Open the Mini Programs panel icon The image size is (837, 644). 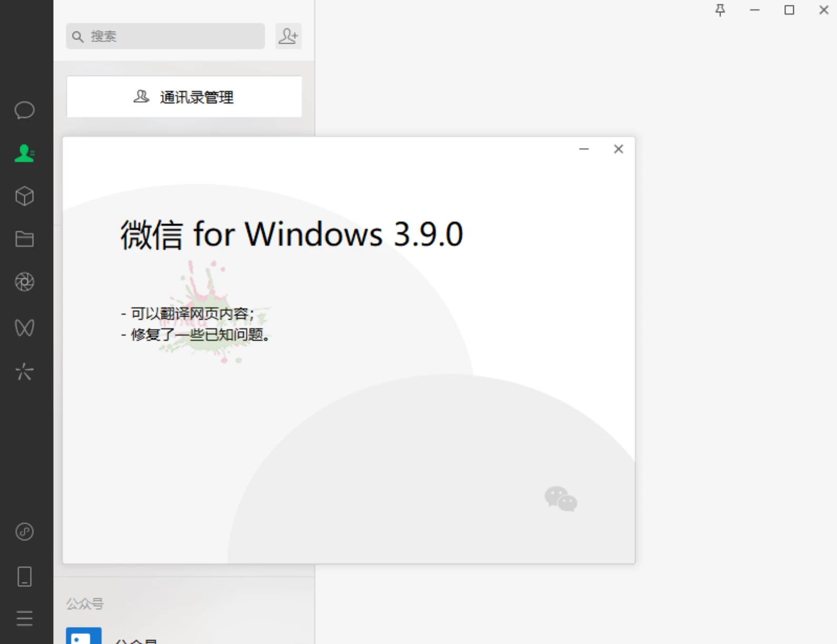point(24,531)
